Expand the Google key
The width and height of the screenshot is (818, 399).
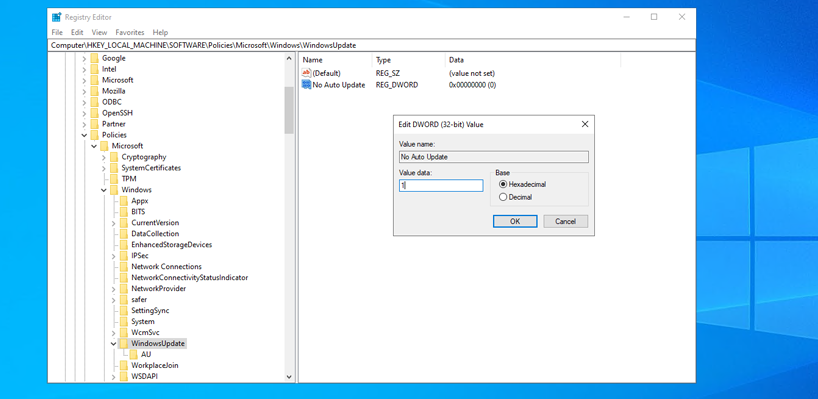[84, 58]
